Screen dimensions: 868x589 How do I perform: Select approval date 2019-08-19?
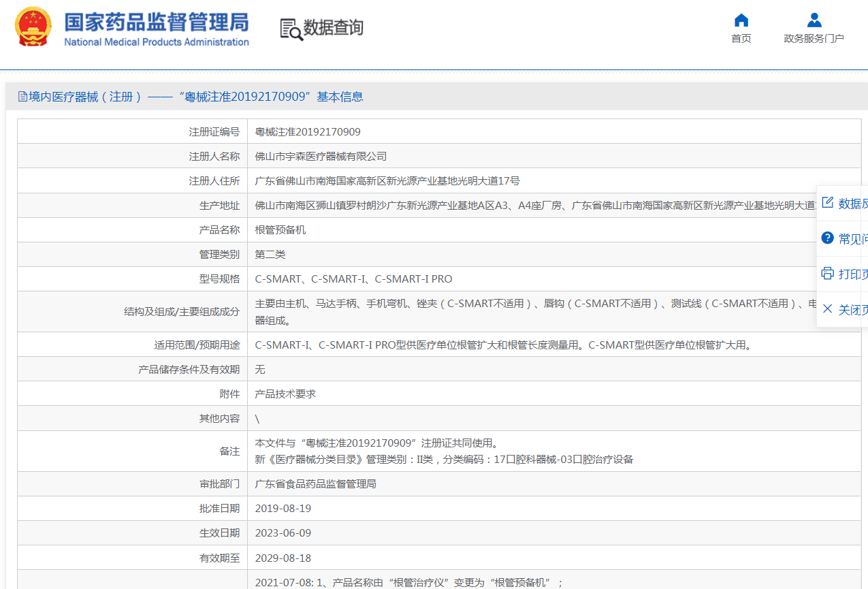pyautogui.click(x=283, y=508)
